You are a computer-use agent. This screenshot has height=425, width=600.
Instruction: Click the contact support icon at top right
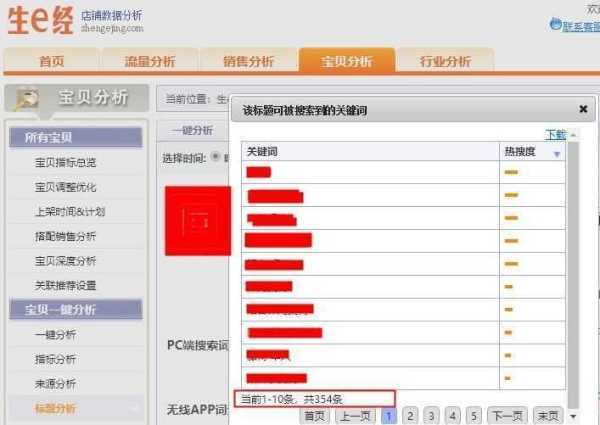point(556,24)
